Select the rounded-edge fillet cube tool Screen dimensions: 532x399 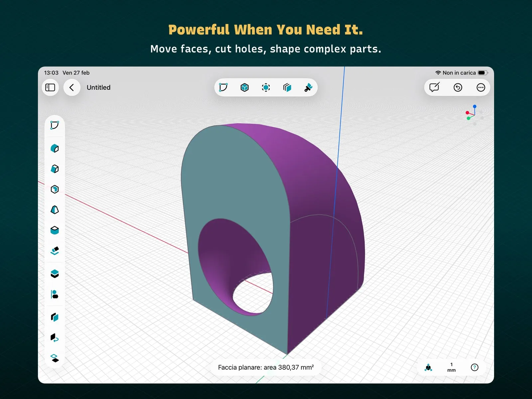[55, 148]
